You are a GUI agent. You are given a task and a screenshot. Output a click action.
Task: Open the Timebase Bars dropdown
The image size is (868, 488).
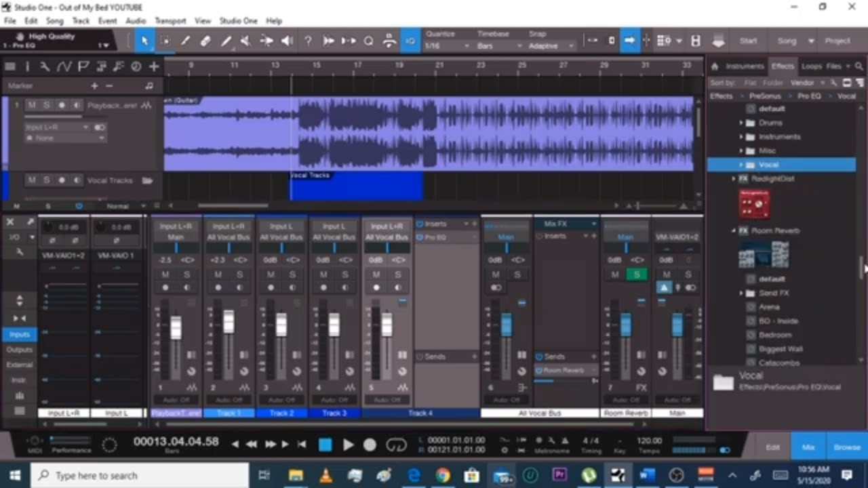click(500, 46)
